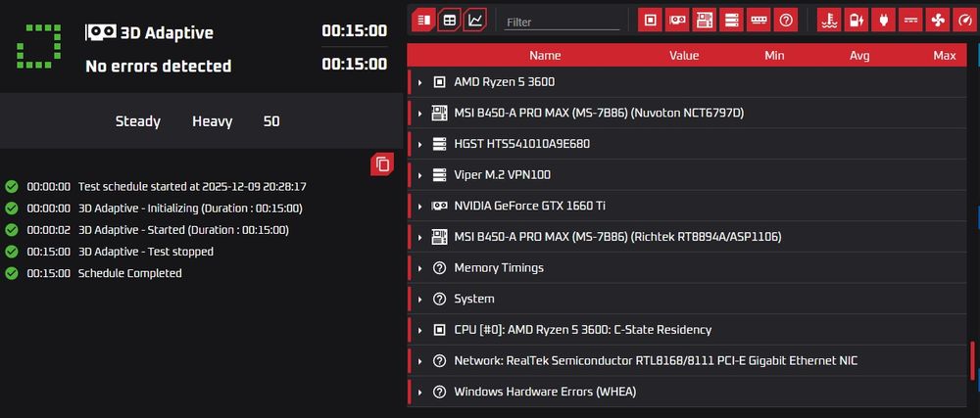Screen dimensions: 980x418
Task: Toggle the temperature sensor type filter
Action: click(829, 21)
